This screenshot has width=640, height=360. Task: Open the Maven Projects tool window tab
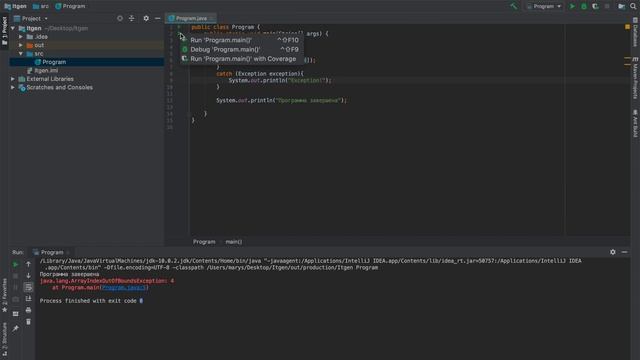click(636, 78)
